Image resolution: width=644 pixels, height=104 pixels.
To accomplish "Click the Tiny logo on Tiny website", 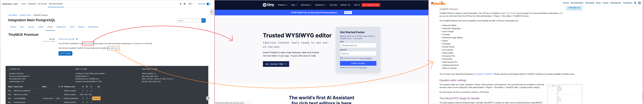I will (268, 5).
